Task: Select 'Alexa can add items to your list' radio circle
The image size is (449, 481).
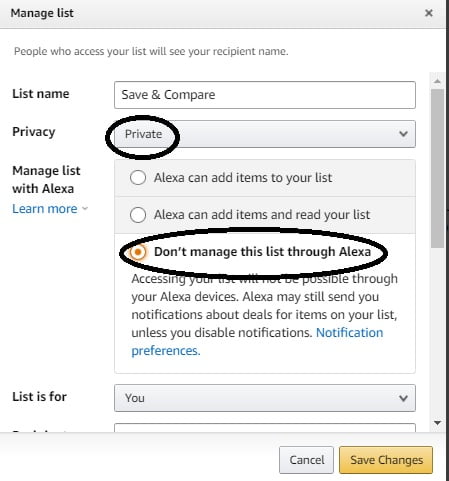Action: (x=138, y=178)
